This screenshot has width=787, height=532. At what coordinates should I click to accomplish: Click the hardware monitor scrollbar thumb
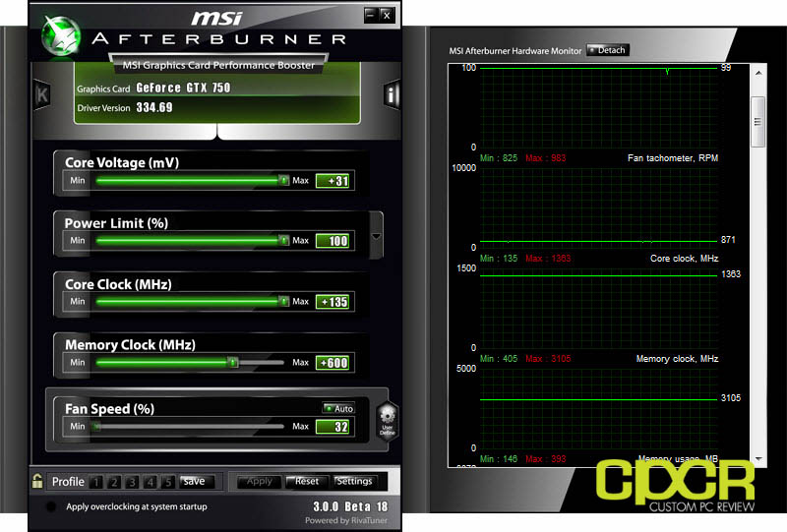tap(757, 122)
